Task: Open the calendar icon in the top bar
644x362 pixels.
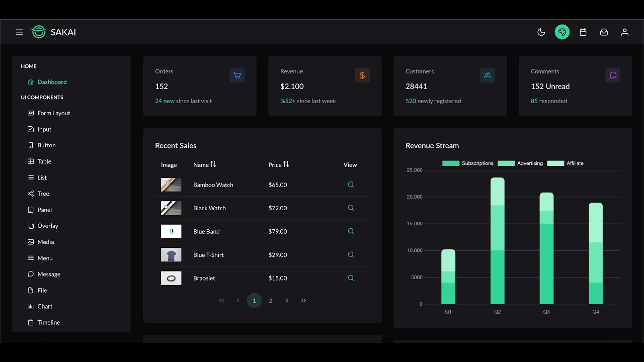Action: pos(583,32)
